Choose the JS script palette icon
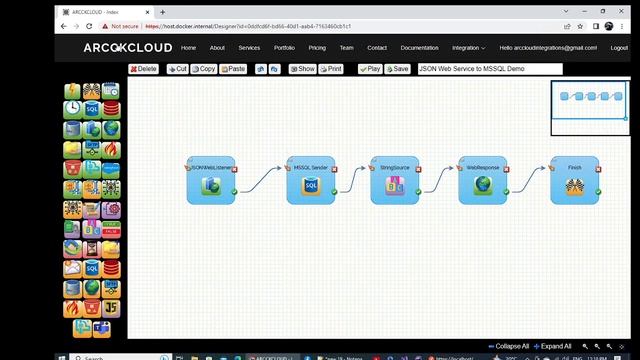This screenshot has height=360, width=640. click(x=111, y=309)
